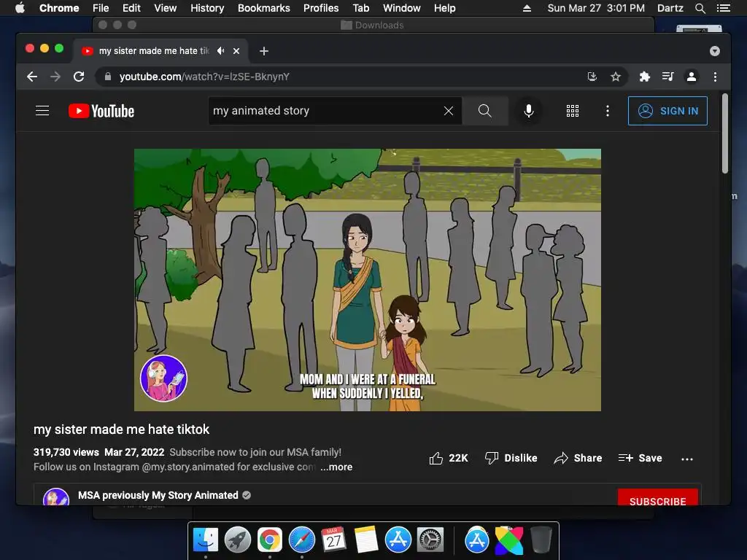Open the Edit menu

[x=131, y=8]
